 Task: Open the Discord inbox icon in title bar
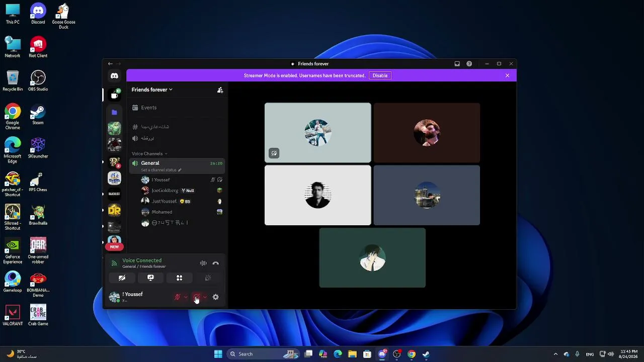(457, 64)
